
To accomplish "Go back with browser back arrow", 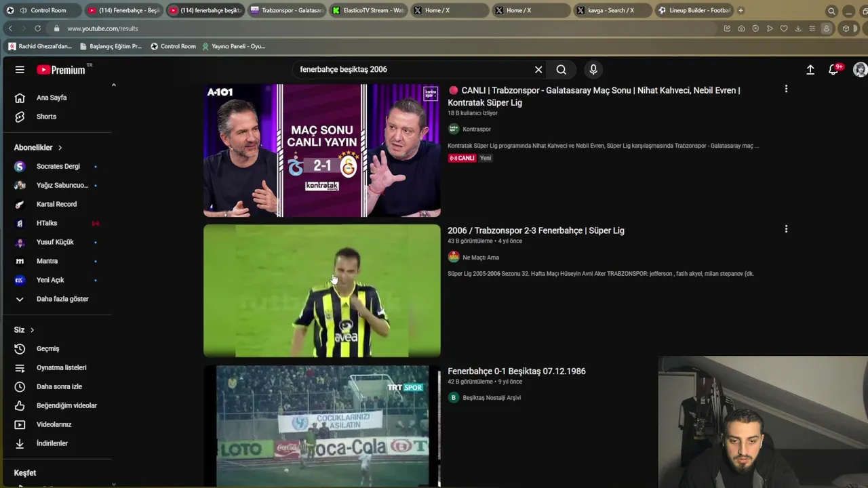I will point(10,28).
